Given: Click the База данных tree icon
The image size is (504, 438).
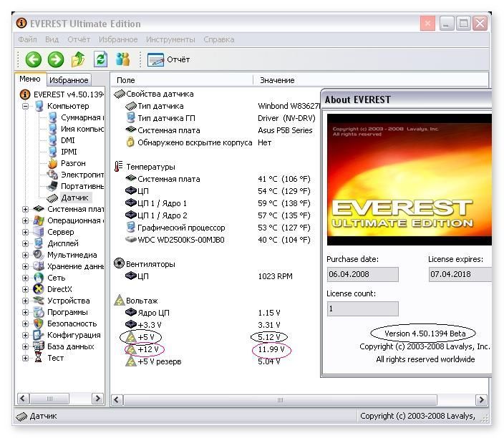Looking at the screenshot, I should (39, 346).
